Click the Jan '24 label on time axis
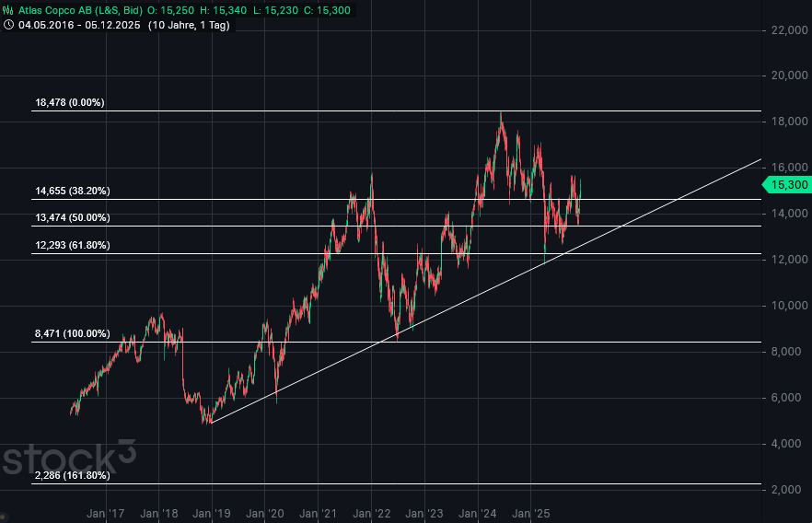This screenshot has width=812, height=523. click(478, 513)
